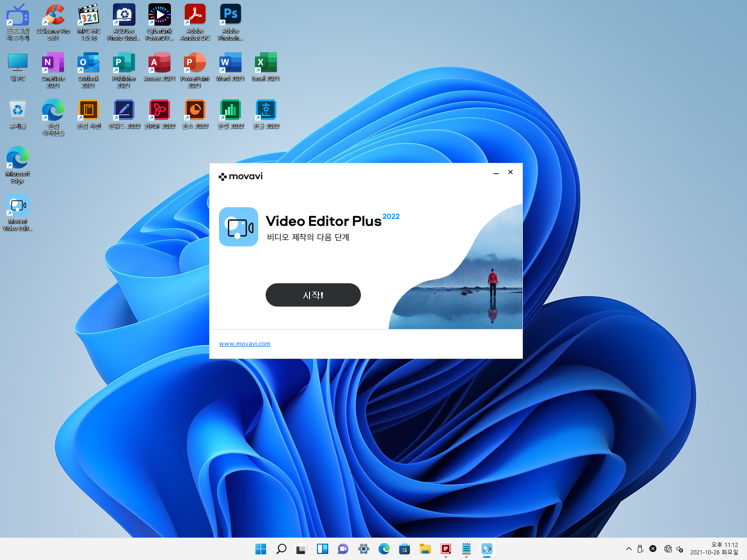Screen dimensions: 747x560
Task: Open Outlook 2021 shortcut
Action: [89, 70]
